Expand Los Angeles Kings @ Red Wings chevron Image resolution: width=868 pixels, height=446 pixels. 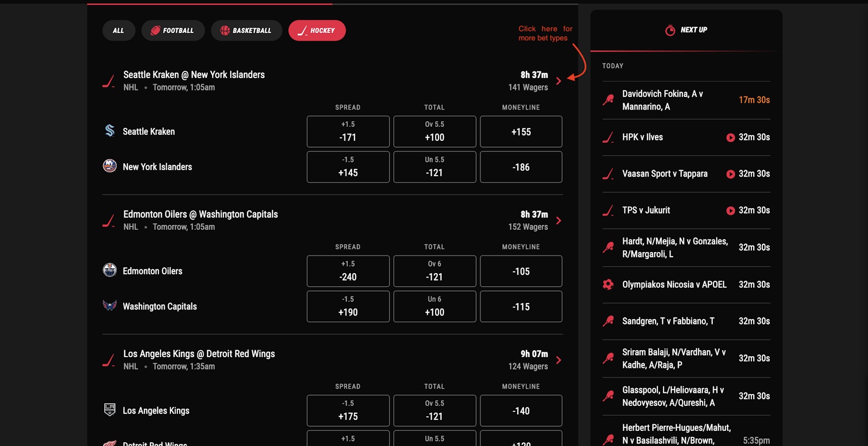(x=558, y=360)
